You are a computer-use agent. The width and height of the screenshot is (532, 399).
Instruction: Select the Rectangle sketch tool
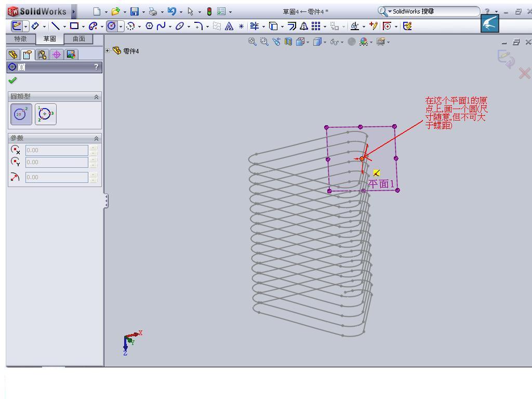[x=74, y=26]
